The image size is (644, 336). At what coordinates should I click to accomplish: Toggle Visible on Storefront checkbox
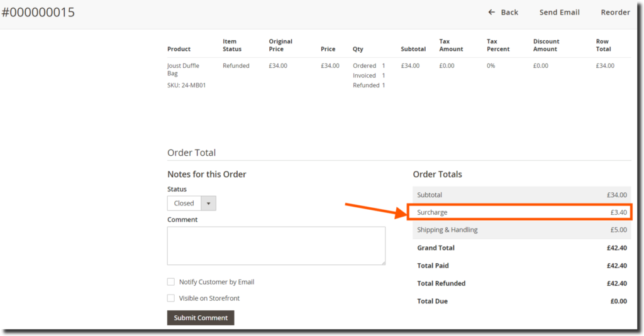pyautogui.click(x=171, y=298)
